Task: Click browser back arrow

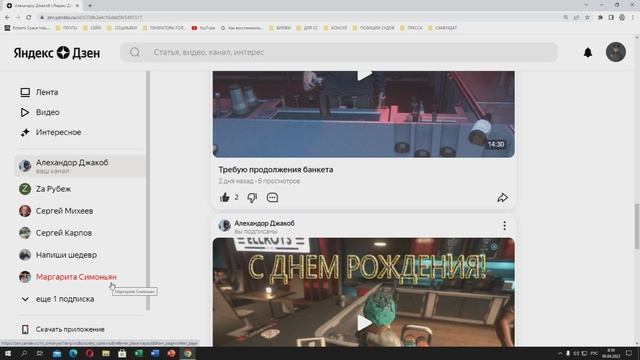Action: [x=7, y=18]
